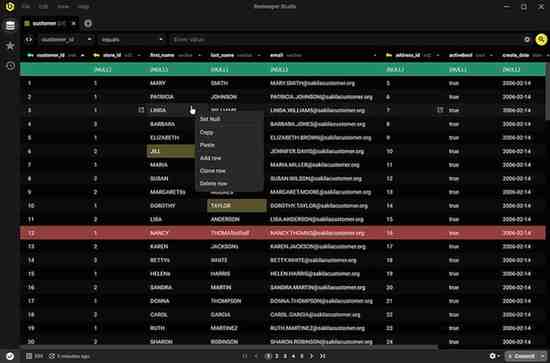Click the Beekeeper Studio logo icon
This screenshot has width=550, height=363.
coord(10,6)
